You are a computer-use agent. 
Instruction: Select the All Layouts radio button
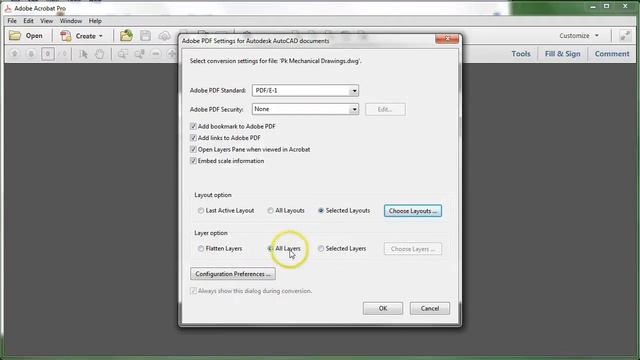(x=270, y=211)
